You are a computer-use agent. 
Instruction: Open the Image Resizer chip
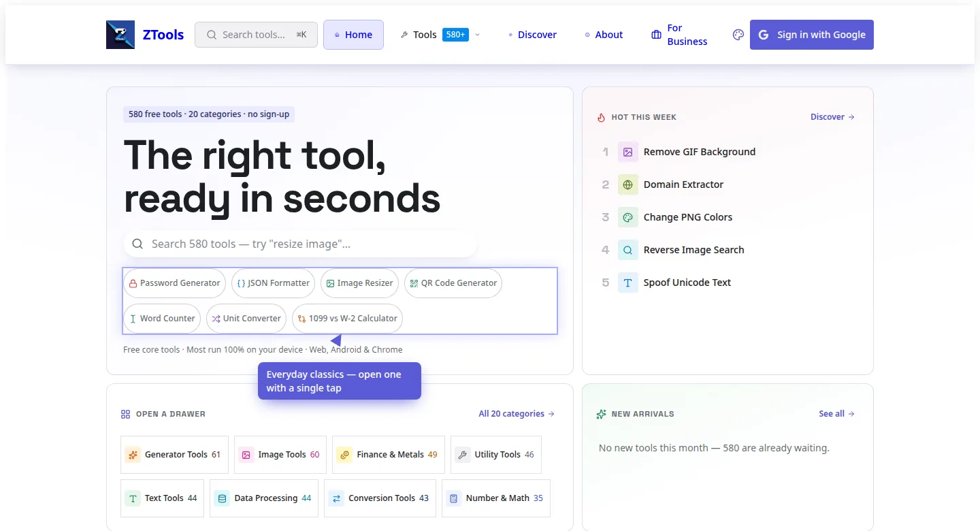pyautogui.click(x=359, y=283)
